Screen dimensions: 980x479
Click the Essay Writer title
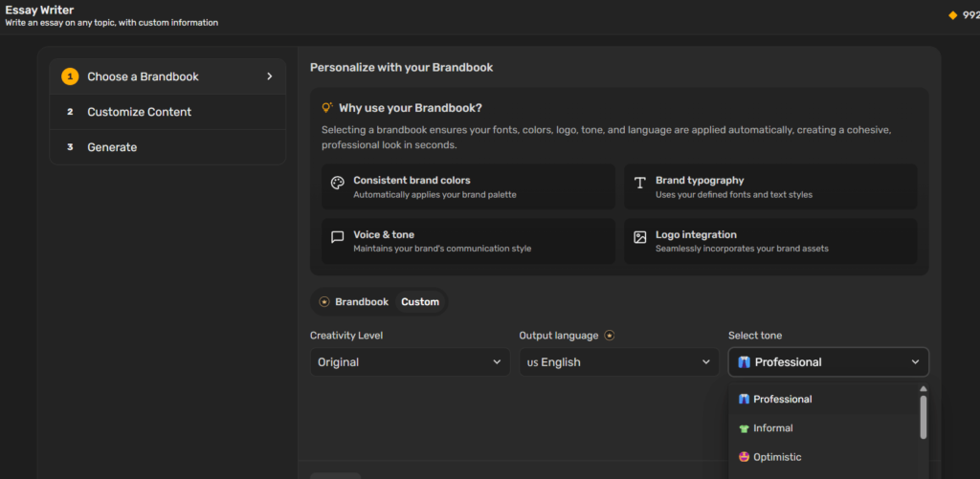click(39, 10)
